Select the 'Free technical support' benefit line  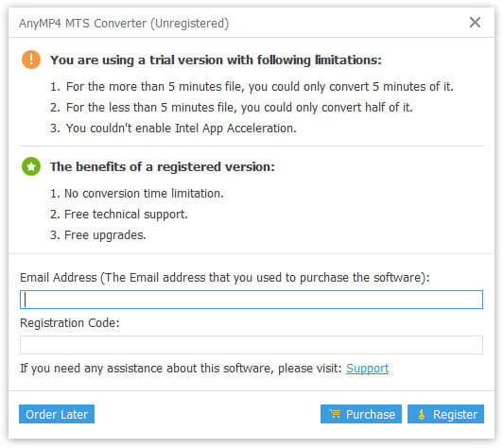click(x=119, y=215)
